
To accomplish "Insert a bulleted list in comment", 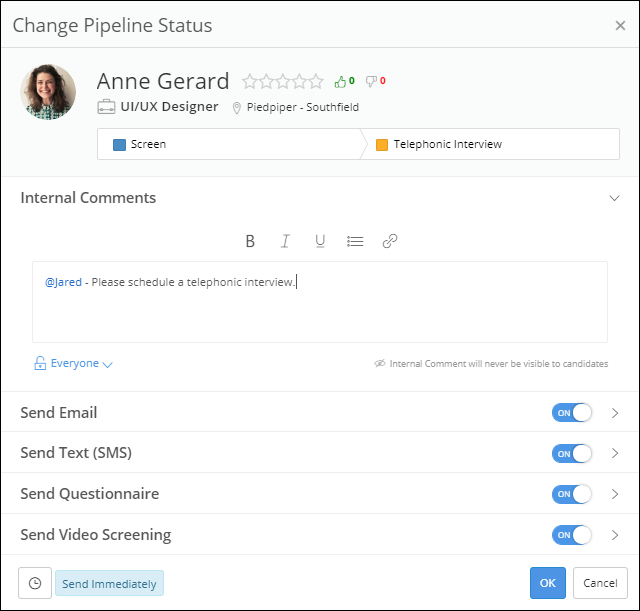I will tap(355, 241).
